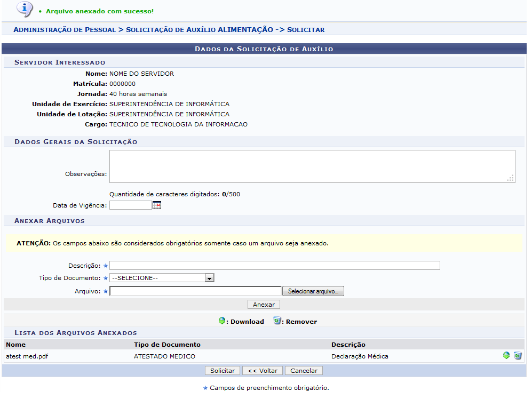Click the blue information icon beside the success message

coord(25,9)
